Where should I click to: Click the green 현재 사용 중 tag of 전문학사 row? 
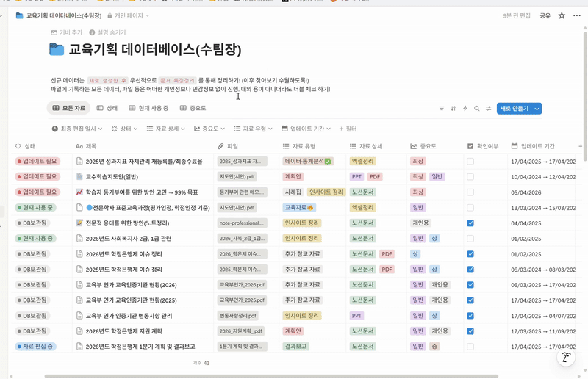[x=35, y=207]
